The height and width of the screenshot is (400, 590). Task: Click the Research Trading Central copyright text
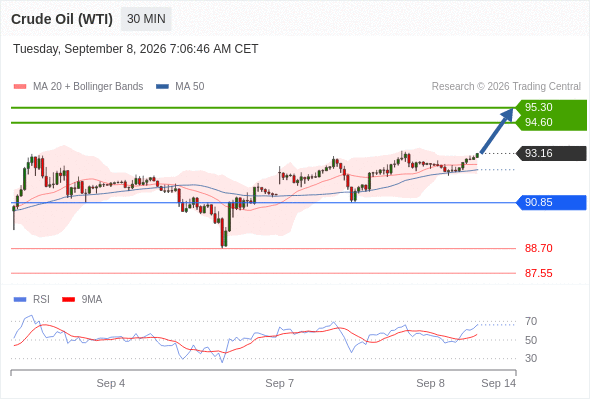[x=506, y=87]
